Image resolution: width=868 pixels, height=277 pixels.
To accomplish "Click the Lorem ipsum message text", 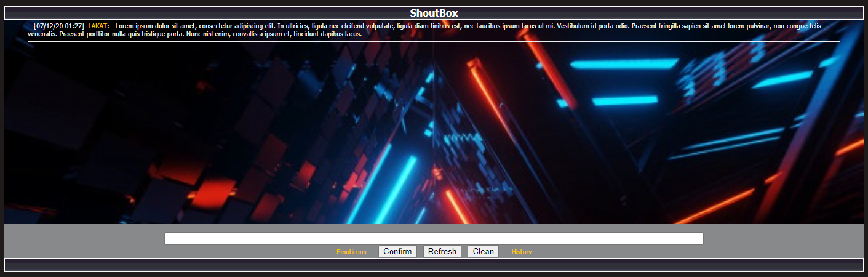I will 424,30.
